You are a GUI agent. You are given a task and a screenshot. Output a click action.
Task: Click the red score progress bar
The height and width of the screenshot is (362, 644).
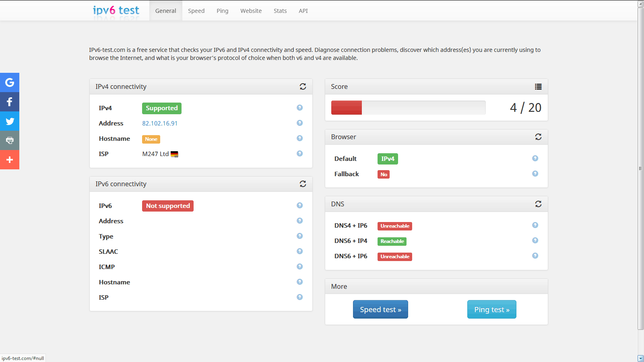click(x=347, y=108)
